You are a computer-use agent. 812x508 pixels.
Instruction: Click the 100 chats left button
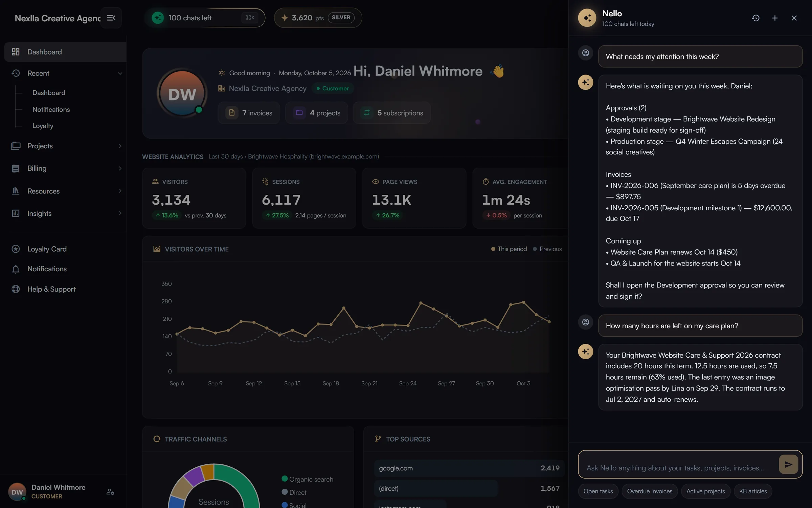tap(205, 18)
